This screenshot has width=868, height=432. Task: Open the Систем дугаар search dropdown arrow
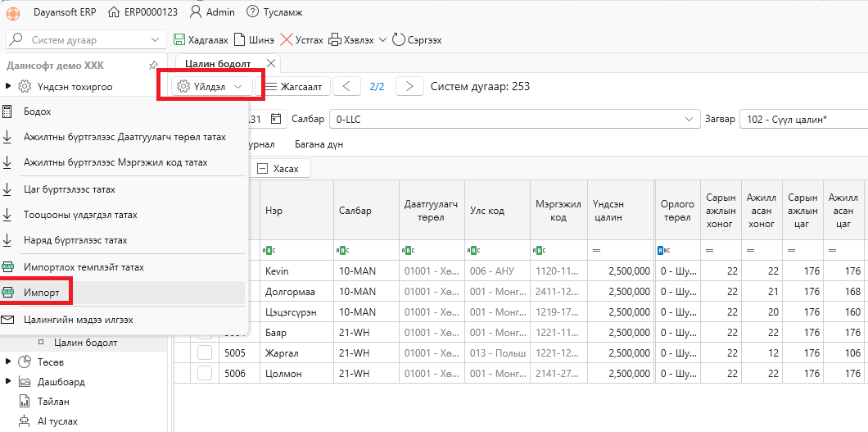point(155,40)
